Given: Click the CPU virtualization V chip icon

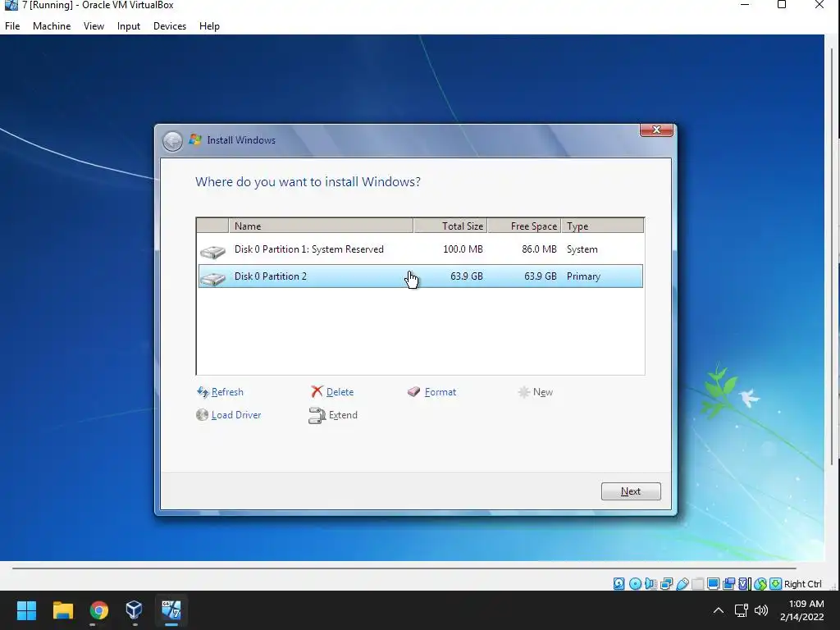Looking at the screenshot, I should point(743,584).
